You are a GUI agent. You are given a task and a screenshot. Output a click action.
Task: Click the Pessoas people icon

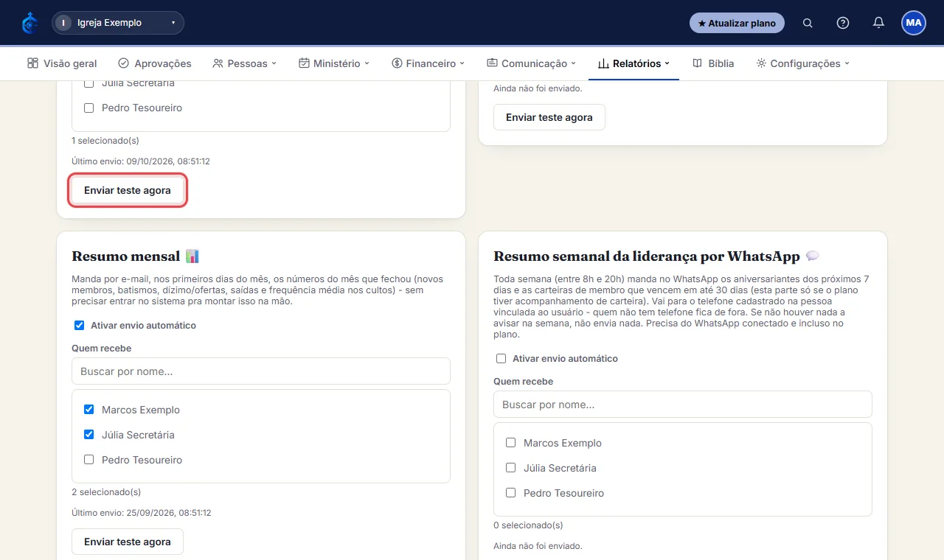218,63
